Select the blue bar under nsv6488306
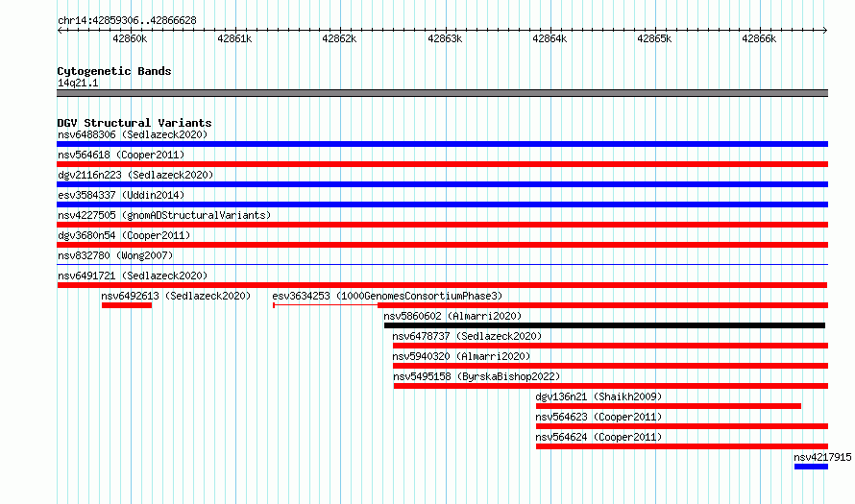Viewport: 855px width, 504px height. [442, 144]
